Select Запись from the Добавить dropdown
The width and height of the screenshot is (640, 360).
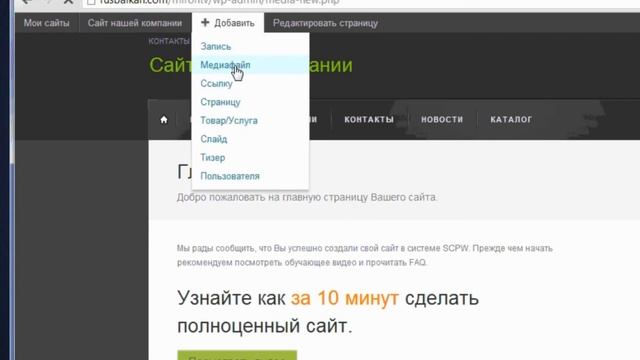216,47
